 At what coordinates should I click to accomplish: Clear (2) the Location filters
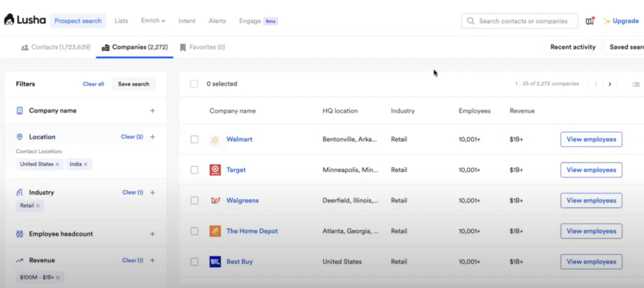[132, 137]
